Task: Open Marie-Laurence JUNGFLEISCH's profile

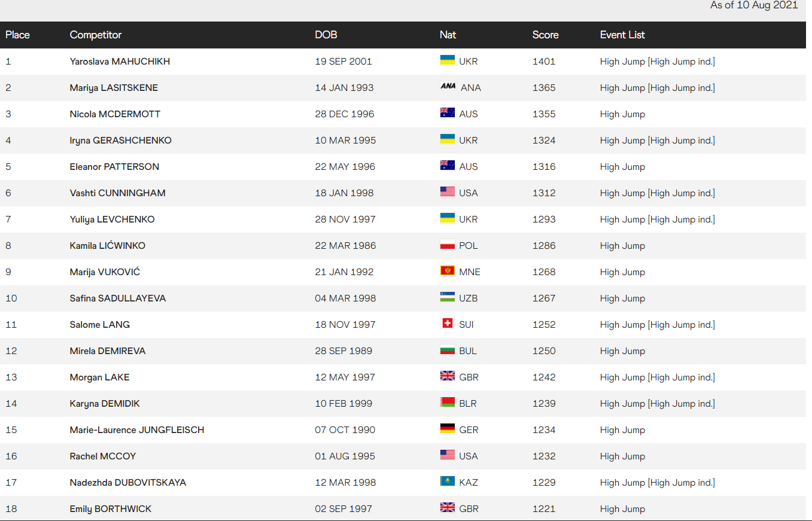Action: pos(136,430)
